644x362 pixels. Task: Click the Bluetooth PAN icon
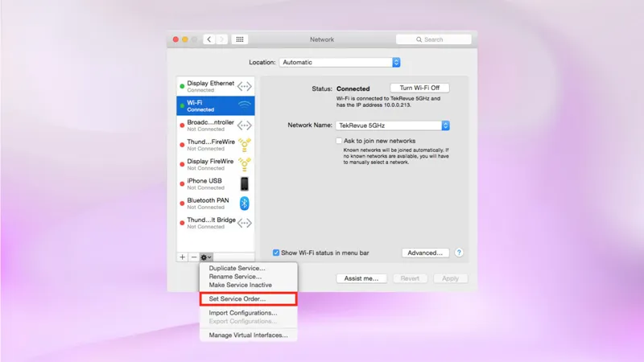(x=245, y=204)
